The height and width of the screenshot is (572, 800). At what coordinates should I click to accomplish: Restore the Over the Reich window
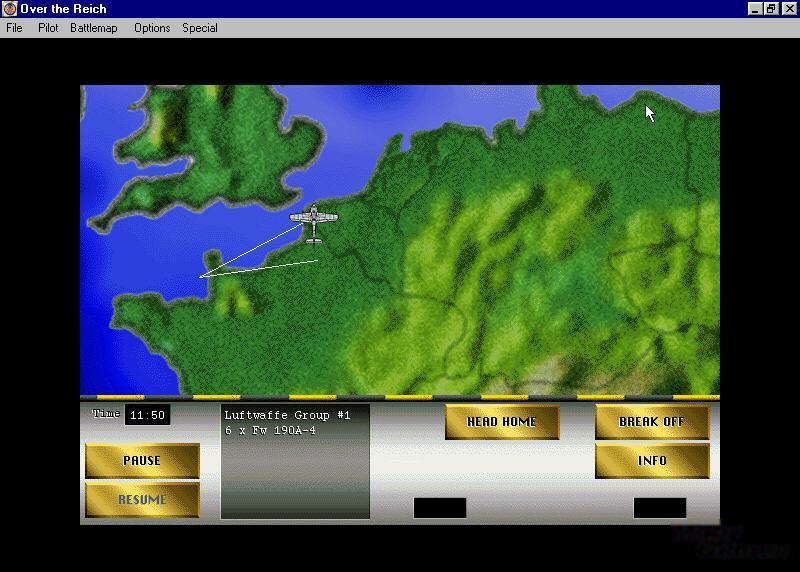(x=771, y=9)
